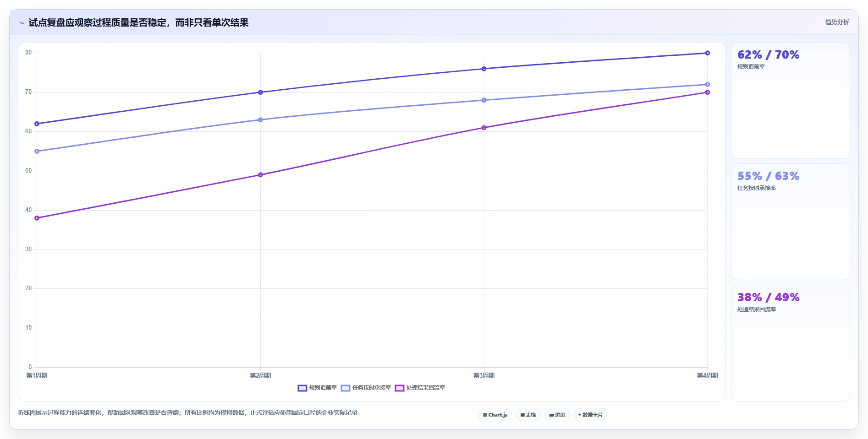Click the Chart.js tag chip
Image resolution: width=868 pixels, height=439 pixels.
495,415
